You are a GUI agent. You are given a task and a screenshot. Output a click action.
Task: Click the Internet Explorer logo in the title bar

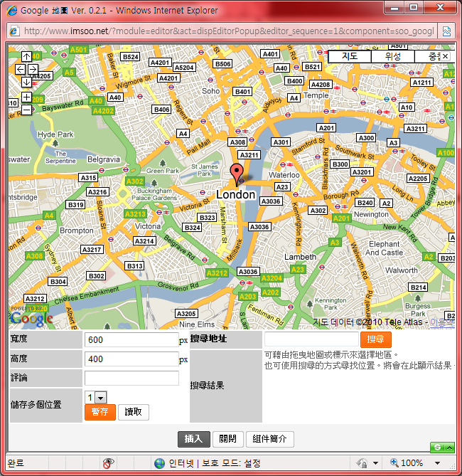point(12,11)
